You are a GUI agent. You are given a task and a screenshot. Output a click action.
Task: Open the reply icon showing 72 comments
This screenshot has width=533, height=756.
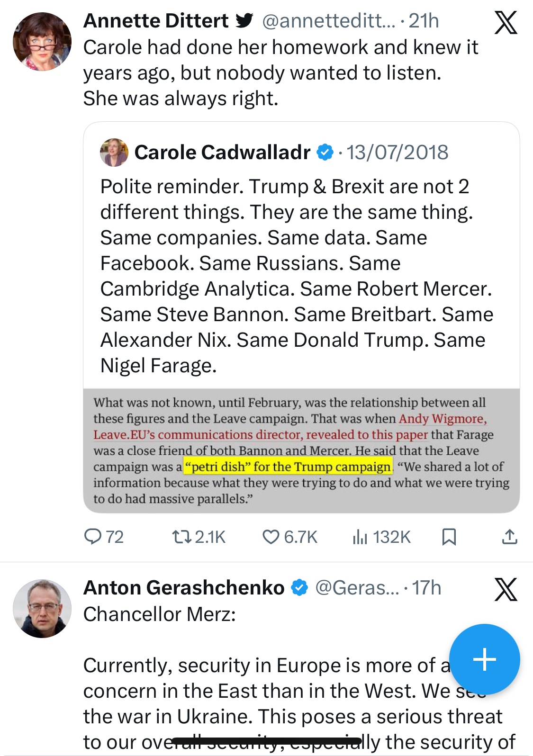[x=93, y=537]
